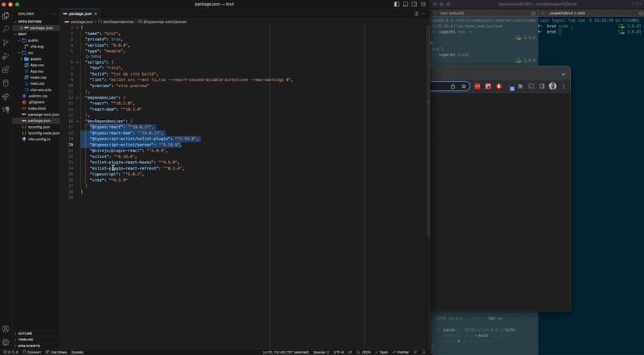Click the split editor right icon
644x355 pixels.
[416, 13]
